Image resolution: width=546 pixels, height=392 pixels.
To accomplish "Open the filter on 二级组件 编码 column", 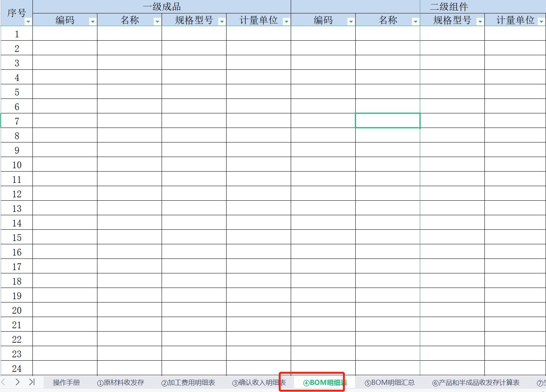I will click(351, 21).
